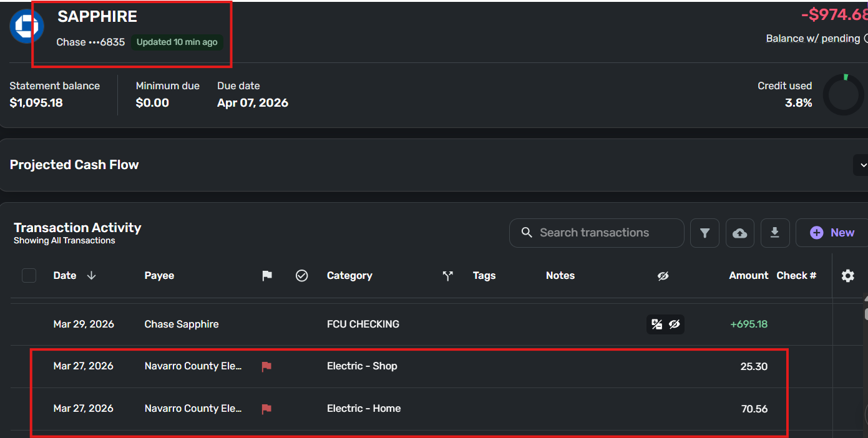The image size is (868, 438).
Task: Sort by the Date column arrow
Action: tap(91, 276)
